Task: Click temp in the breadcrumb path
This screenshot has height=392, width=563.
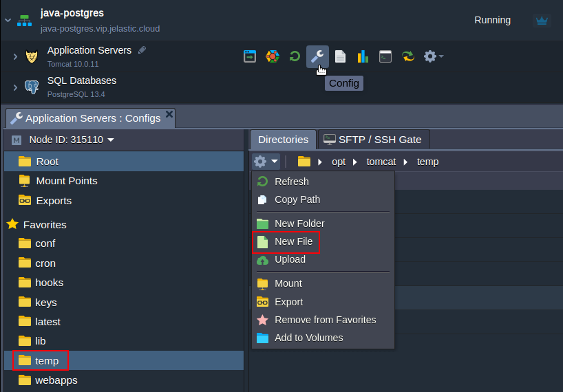Action: click(427, 162)
